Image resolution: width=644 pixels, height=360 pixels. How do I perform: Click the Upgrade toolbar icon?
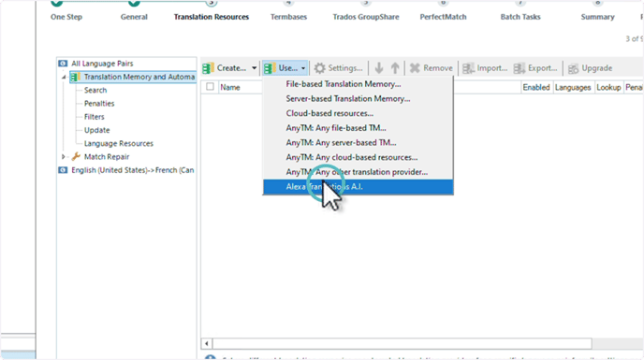tap(574, 68)
